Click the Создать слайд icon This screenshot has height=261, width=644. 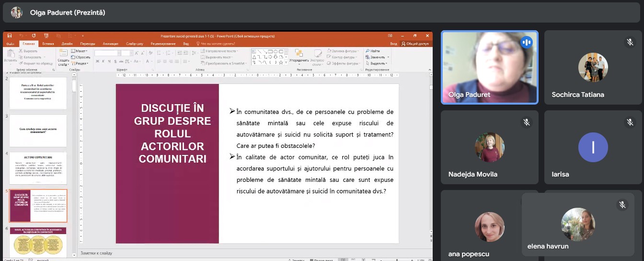click(x=63, y=54)
